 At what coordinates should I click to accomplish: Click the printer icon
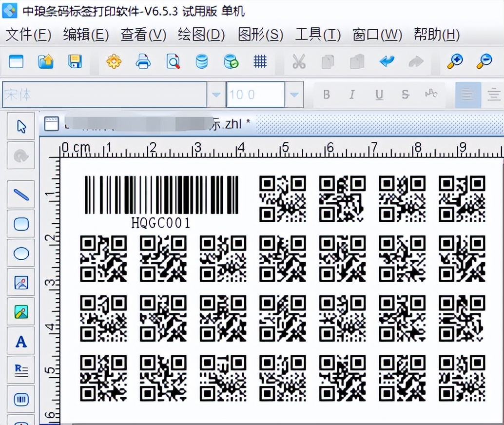tap(143, 61)
